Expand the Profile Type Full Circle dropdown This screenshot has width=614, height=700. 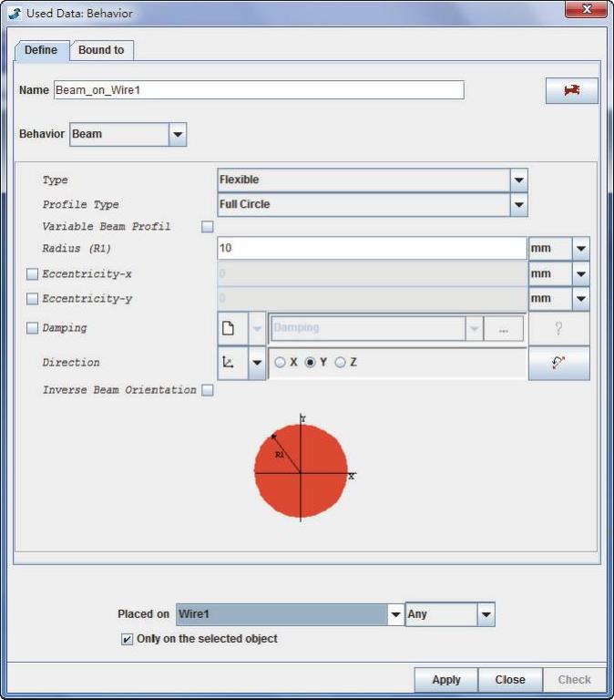pos(518,205)
